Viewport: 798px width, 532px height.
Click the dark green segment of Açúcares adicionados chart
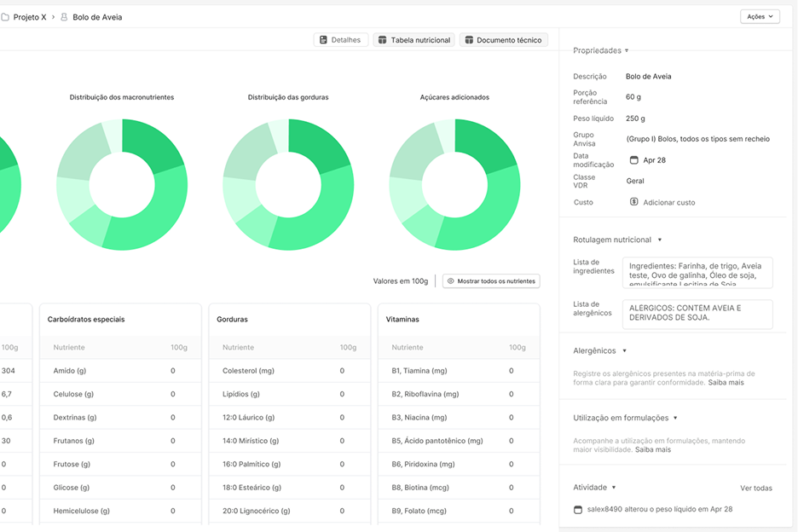click(x=488, y=143)
